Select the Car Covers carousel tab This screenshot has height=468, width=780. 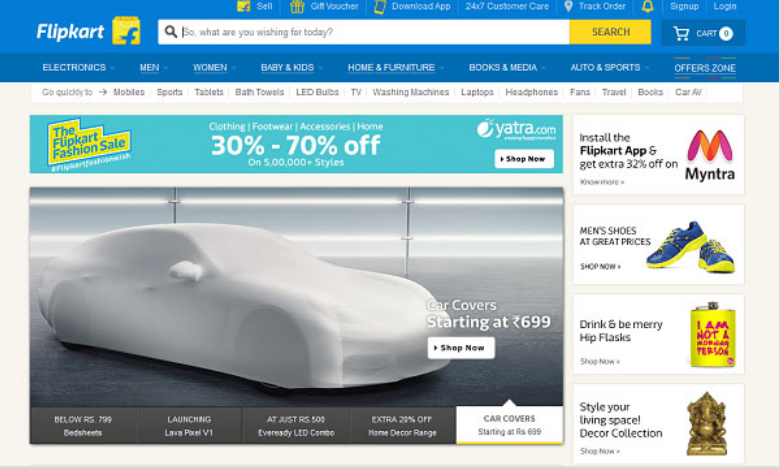pyautogui.click(x=509, y=425)
